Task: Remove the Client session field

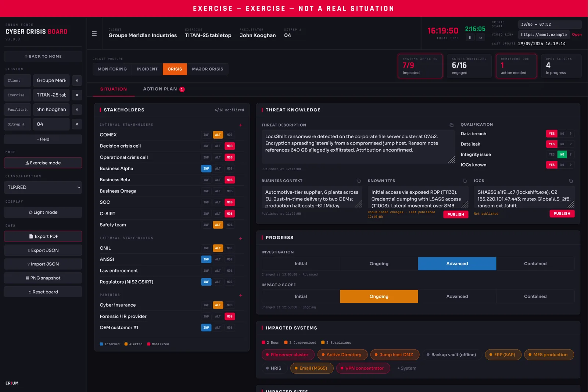Action: coord(77,81)
